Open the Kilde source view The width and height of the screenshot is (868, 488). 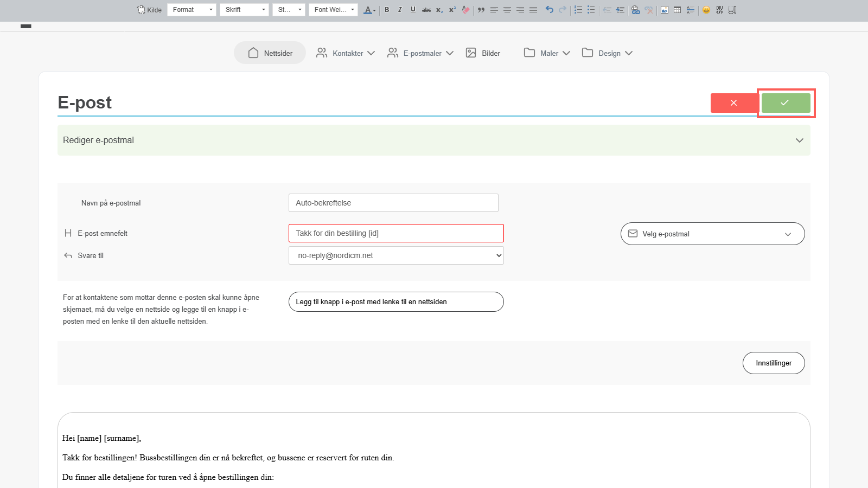[x=149, y=10]
